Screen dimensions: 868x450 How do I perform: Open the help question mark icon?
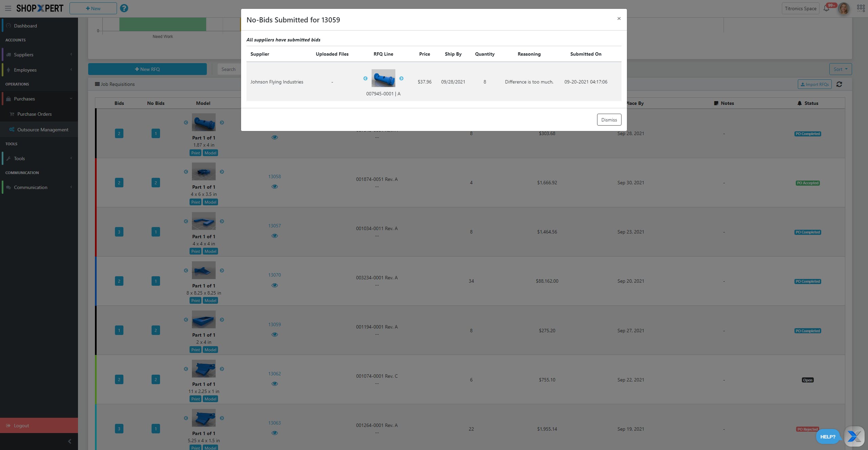tap(124, 8)
